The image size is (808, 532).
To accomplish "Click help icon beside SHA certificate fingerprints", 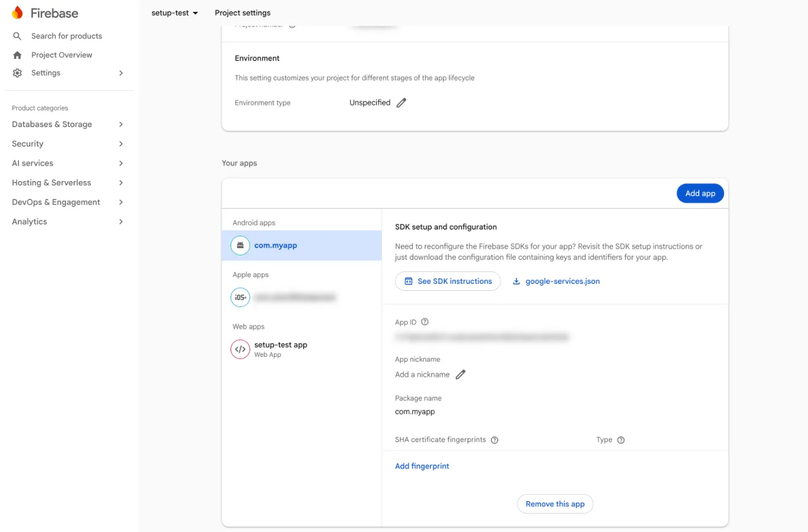I will click(x=494, y=440).
